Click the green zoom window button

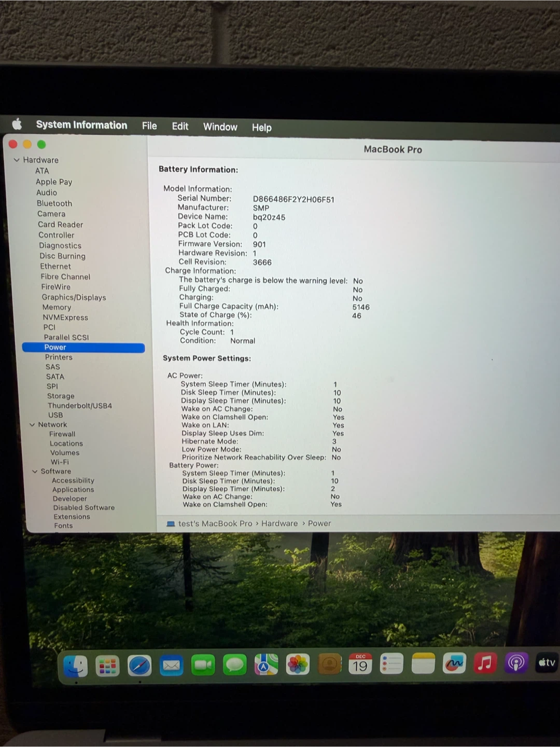pos(41,144)
